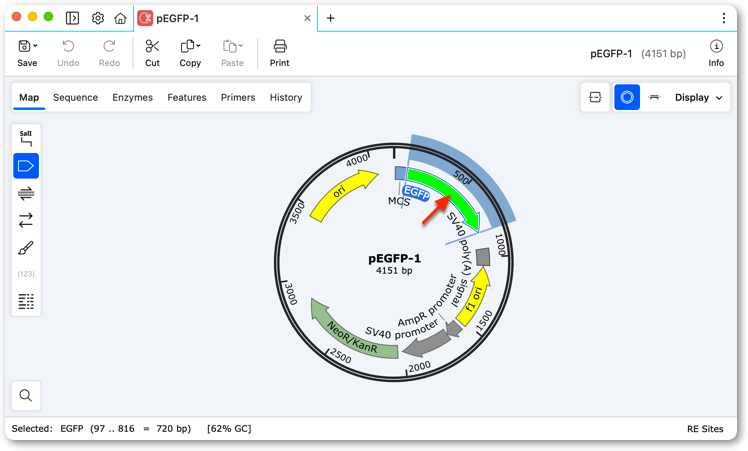748x451 pixels.
Task: Click the Copy icon
Action: pyautogui.click(x=187, y=46)
